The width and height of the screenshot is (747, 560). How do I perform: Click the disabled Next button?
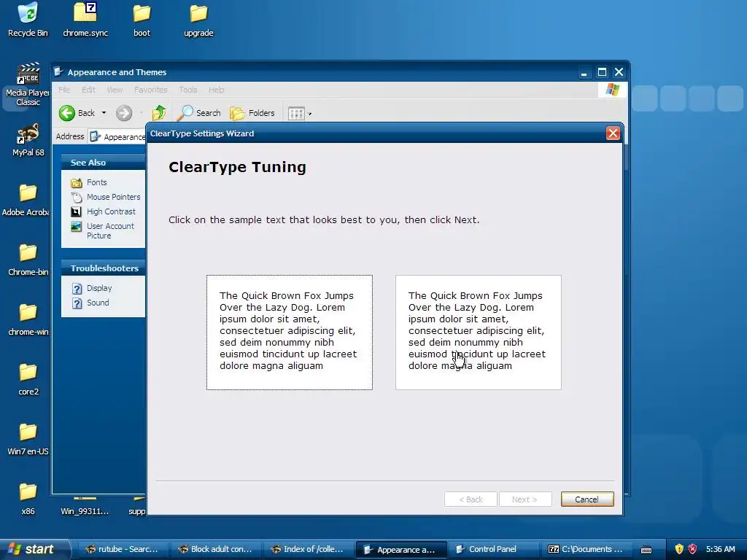pyautogui.click(x=525, y=499)
